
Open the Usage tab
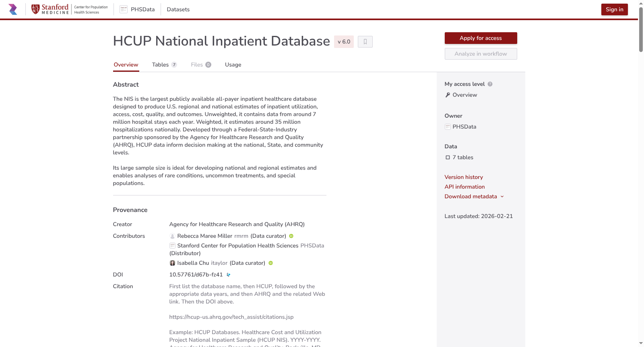point(233,64)
